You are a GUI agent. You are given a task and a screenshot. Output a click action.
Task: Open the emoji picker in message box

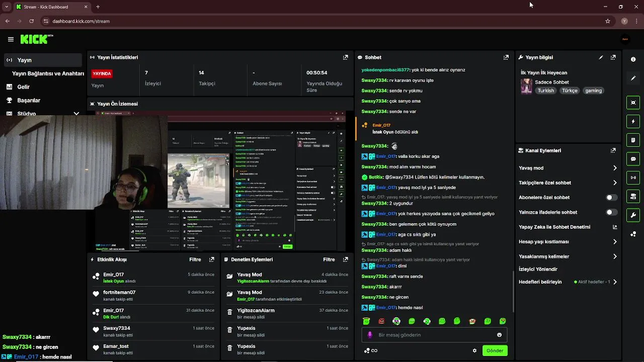(x=500, y=335)
